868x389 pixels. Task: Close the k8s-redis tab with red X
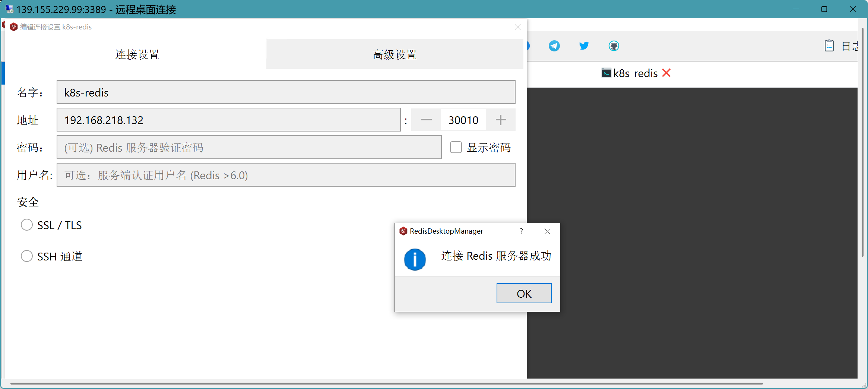pyautogui.click(x=666, y=73)
